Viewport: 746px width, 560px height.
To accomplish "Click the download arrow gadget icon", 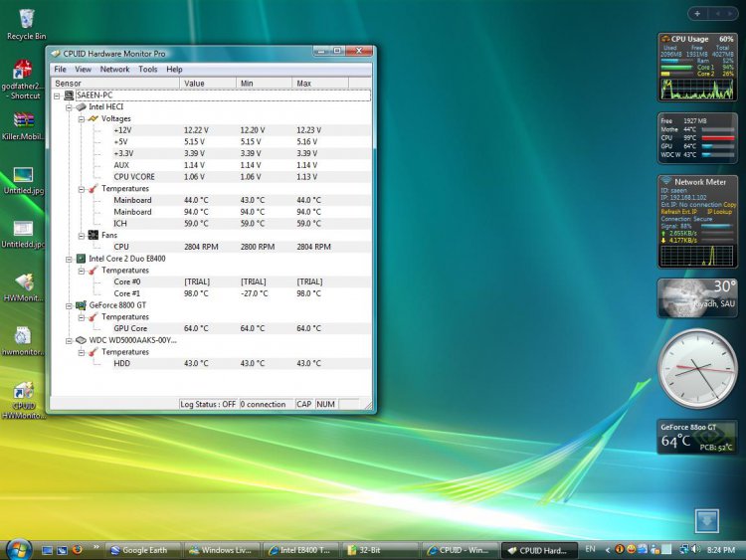I will coord(706,521).
